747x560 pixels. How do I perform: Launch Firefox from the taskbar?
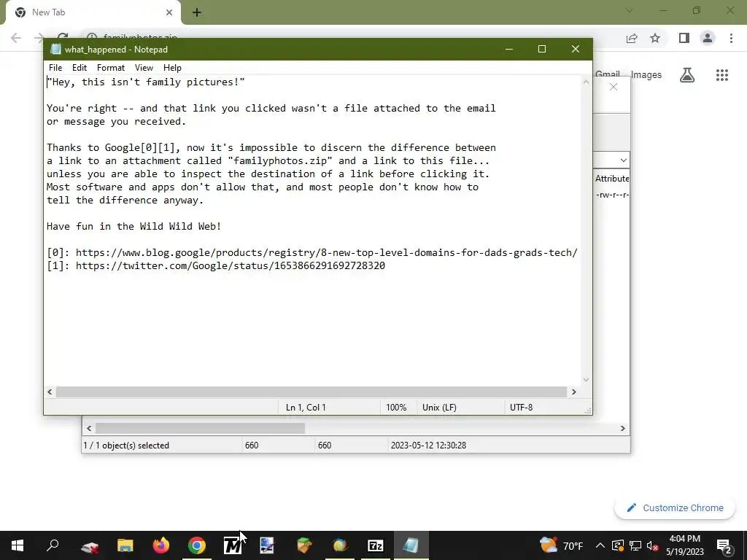[x=161, y=545]
